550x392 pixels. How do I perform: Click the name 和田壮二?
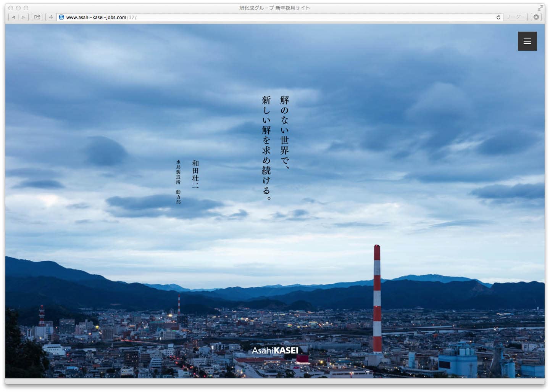coord(195,174)
